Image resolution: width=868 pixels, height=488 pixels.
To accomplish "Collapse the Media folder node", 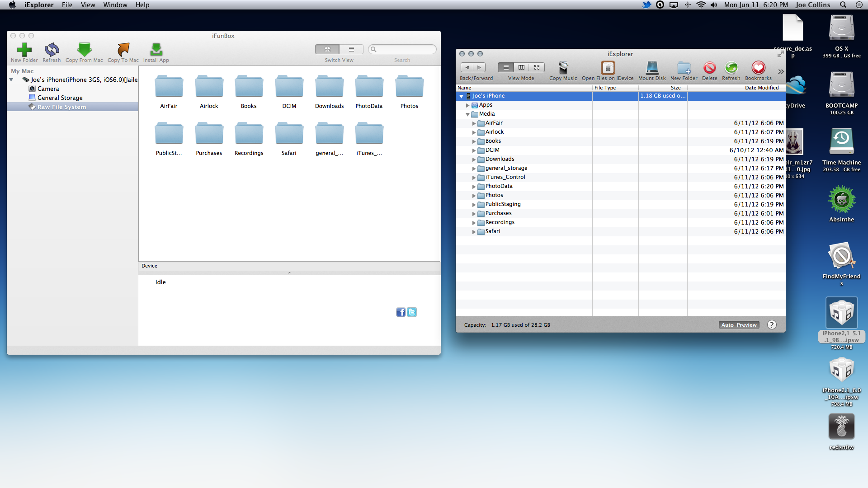I will coord(468,114).
